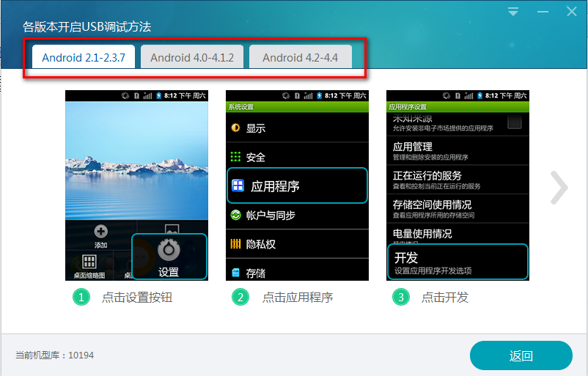588x376 pixels.
Task: Minimize the window
Action: click(x=543, y=12)
